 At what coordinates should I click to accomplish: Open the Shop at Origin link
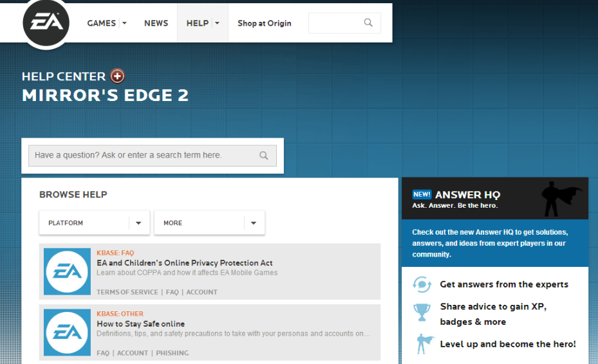point(265,23)
